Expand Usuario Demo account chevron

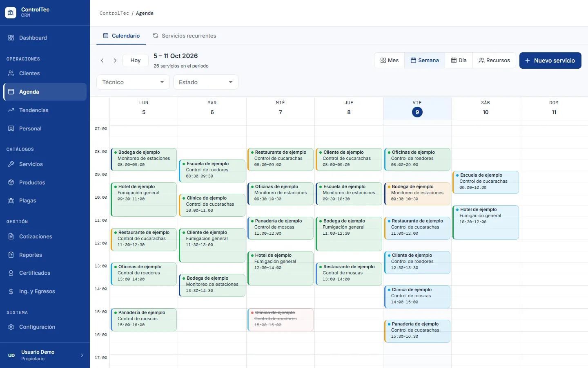tap(82, 355)
